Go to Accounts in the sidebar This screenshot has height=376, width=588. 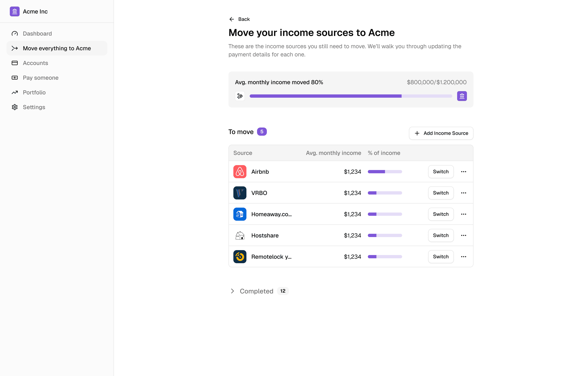point(35,63)
